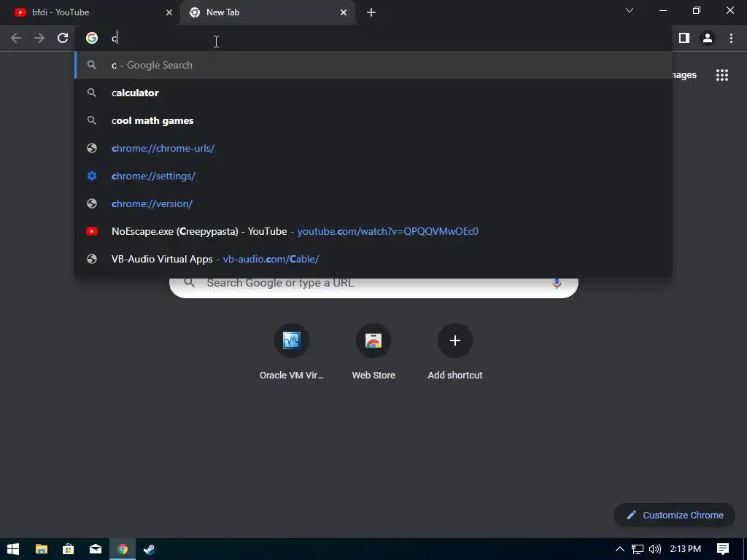Screen dimensions: 747x560
Task: Open the Google apps grid
Action: (722, 75)
